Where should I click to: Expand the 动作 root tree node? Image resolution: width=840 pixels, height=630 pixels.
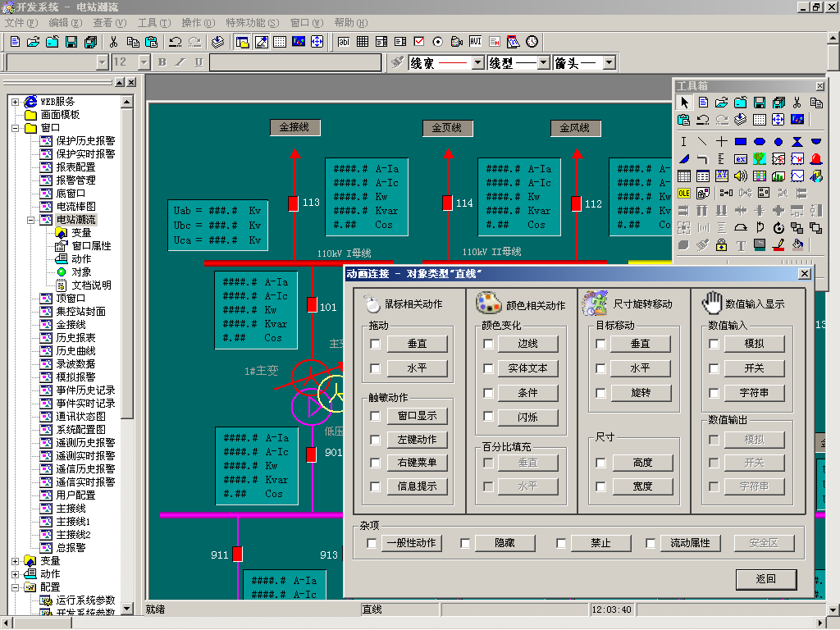pos(15,574)
